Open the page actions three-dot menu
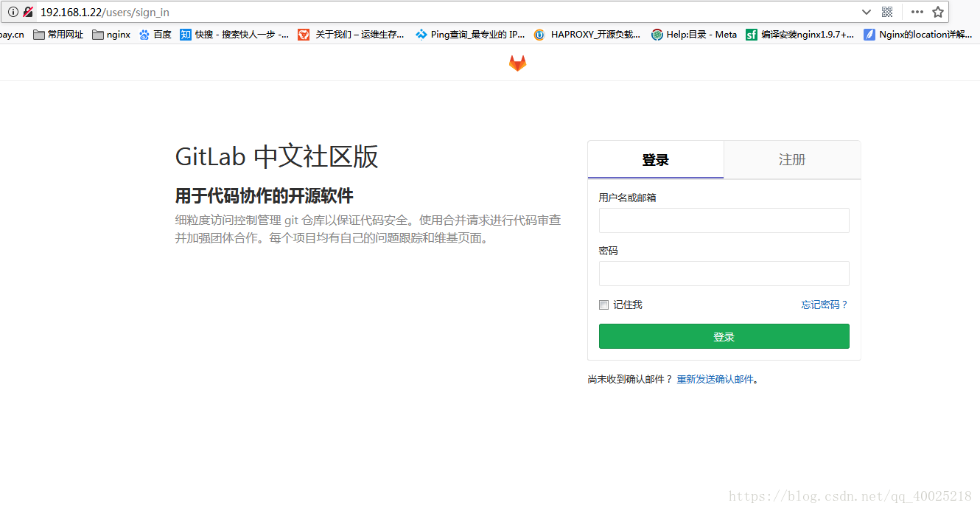Viewport: 980px width, 511px height. [917, 12]
